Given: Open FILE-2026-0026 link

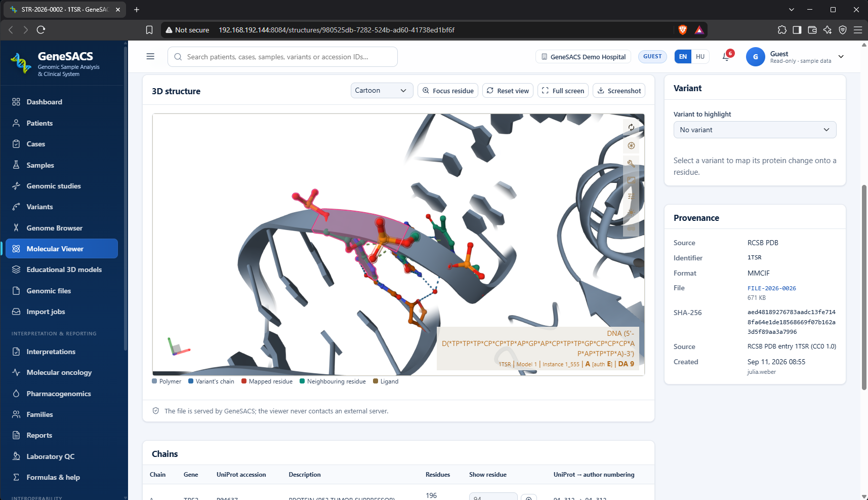Looking at the screenshot, I should click(x=771, y=288).
